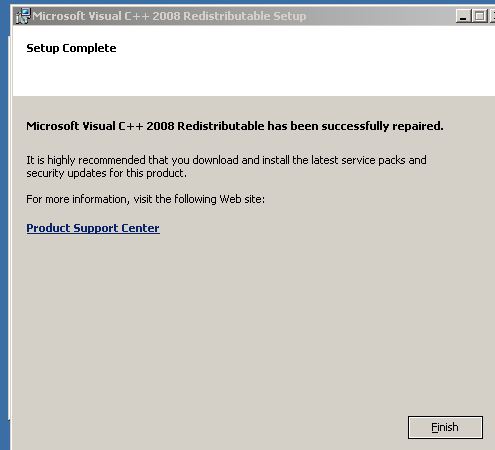Open the Product Support Center link

(93, 228)
